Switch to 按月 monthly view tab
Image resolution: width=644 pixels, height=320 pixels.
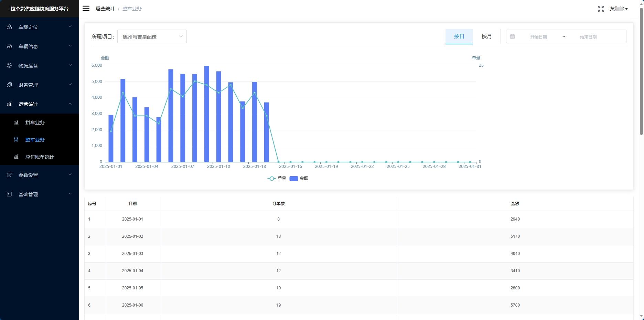(486, 36)
